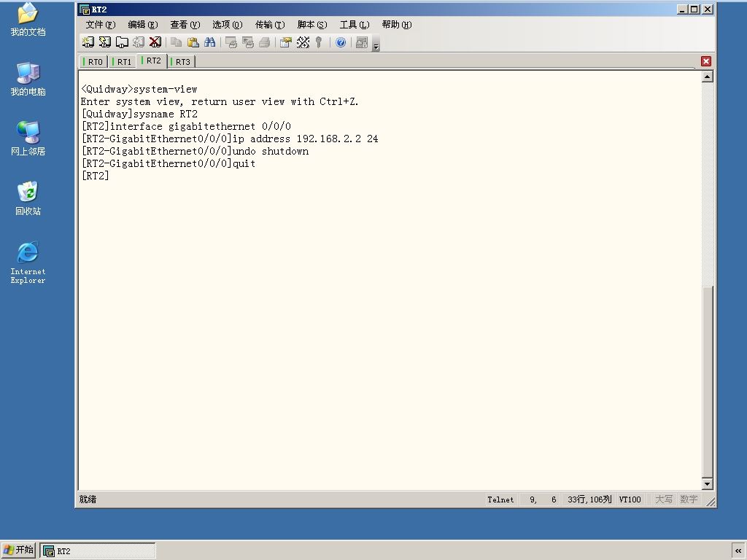This screenshot has height=560, width=747.
Task: Click the 'Enter system view' message line
Action: coord(220,101)
